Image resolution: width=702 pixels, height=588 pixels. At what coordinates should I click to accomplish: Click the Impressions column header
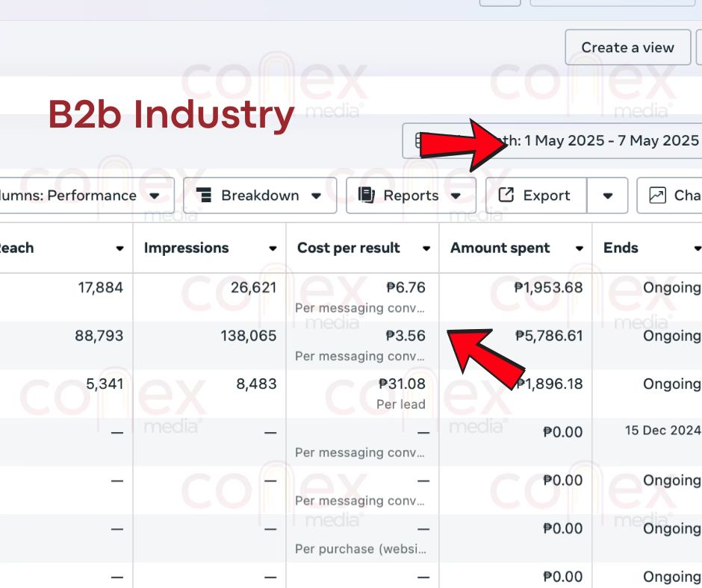point(210,248)
